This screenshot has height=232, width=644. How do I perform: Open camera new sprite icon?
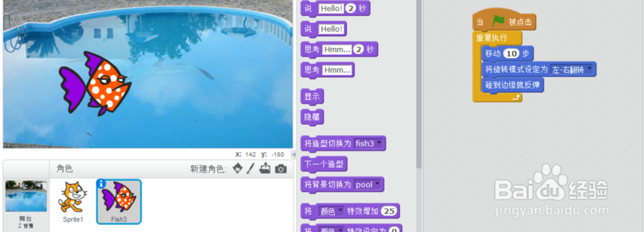(x=281, y=169)
